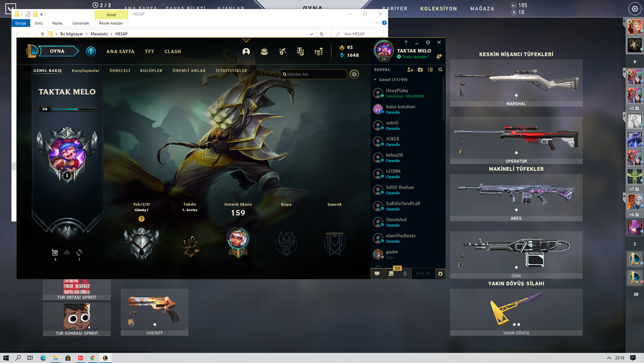Screen dimensions: 644x363
Task: Click the Sancak banner emblem
Action: [x=334, y=243]
